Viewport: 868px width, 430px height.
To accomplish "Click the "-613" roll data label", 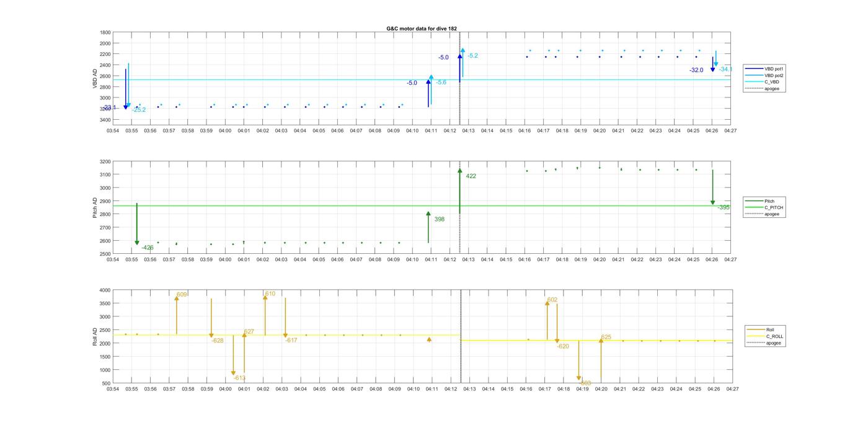I will (240, 378).
